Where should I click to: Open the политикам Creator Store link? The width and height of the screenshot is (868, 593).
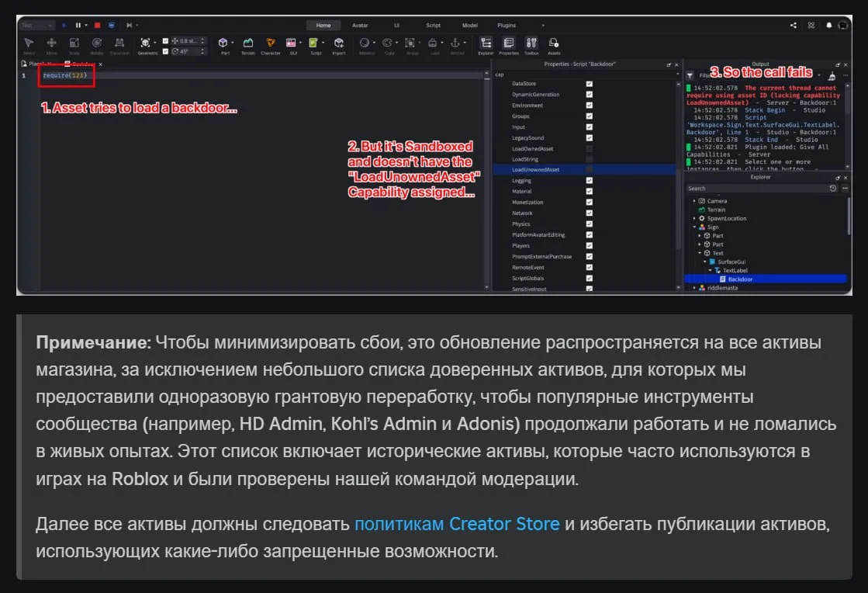[457, 524]
